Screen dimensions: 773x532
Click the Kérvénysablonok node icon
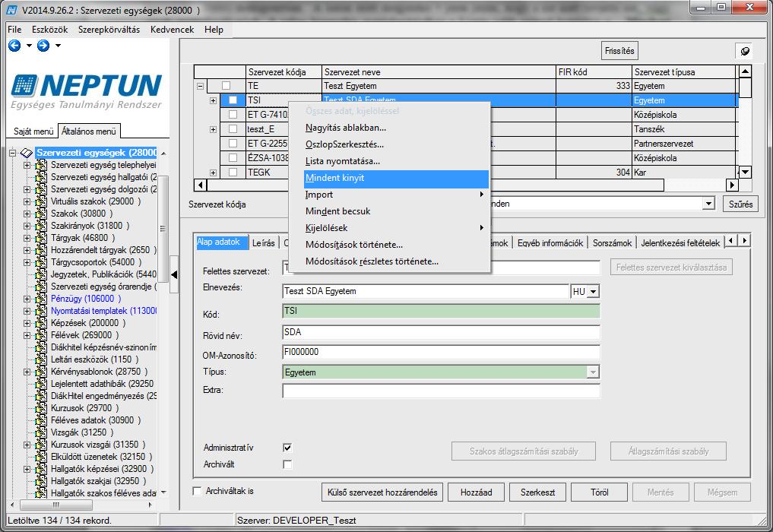(x=41, y=372)
